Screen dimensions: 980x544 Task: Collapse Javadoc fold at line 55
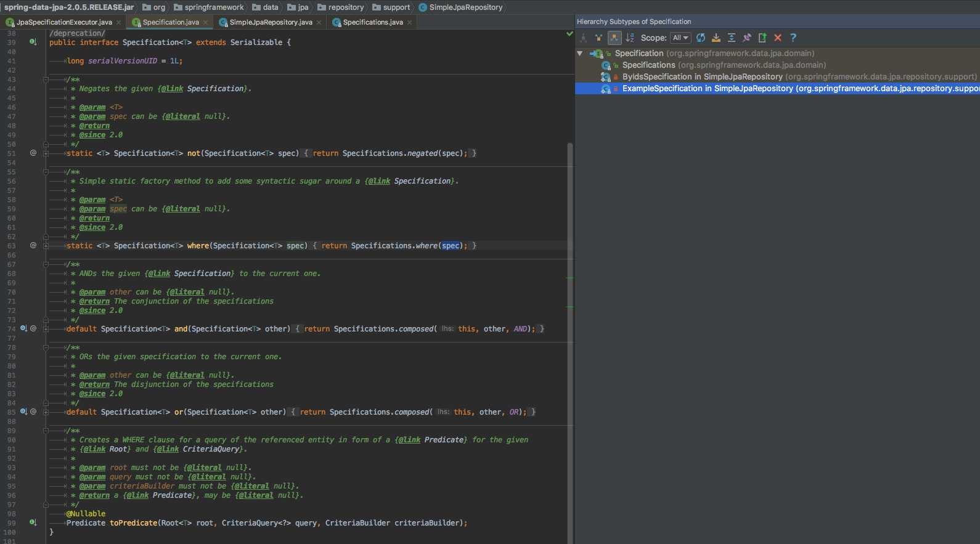point(46,172)
